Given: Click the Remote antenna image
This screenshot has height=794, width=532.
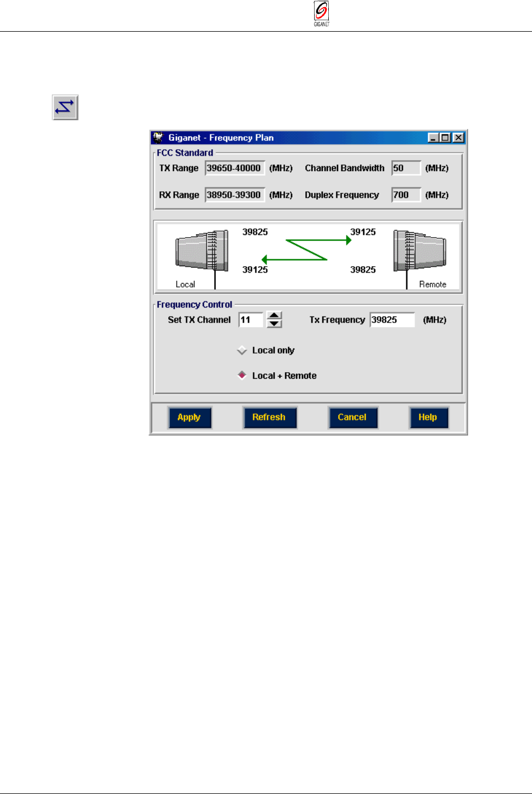Looking at the screenshot, I should click(x=419, y=251).
